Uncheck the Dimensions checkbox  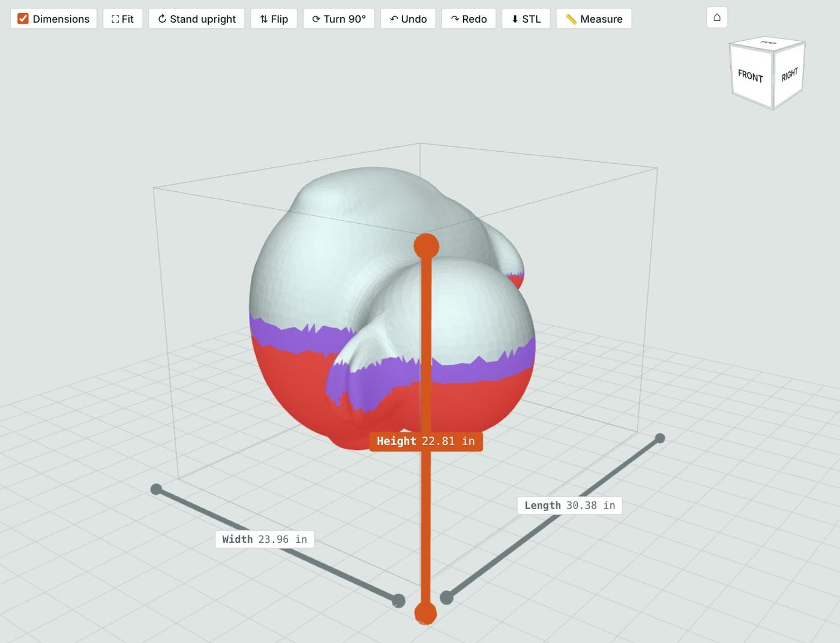23,19
